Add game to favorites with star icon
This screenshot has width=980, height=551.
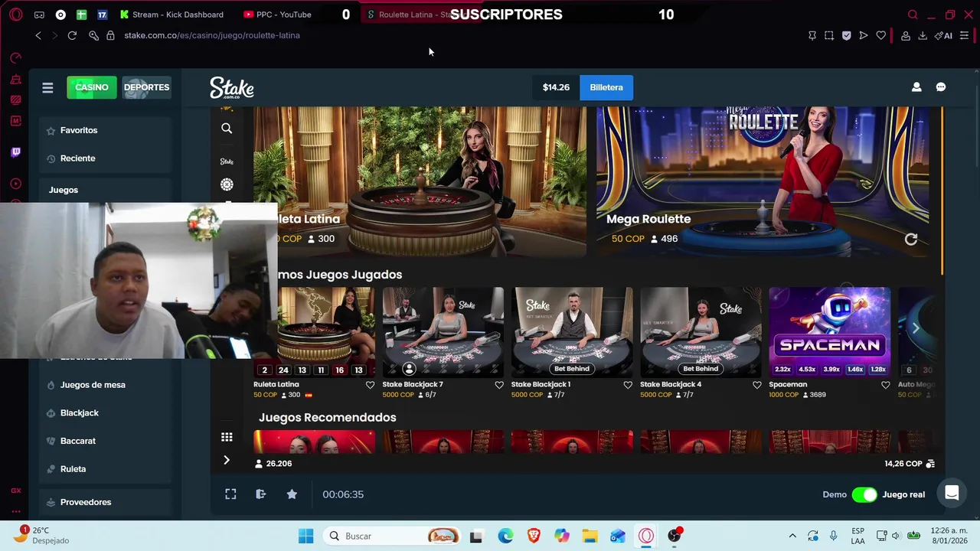point(292,494)
